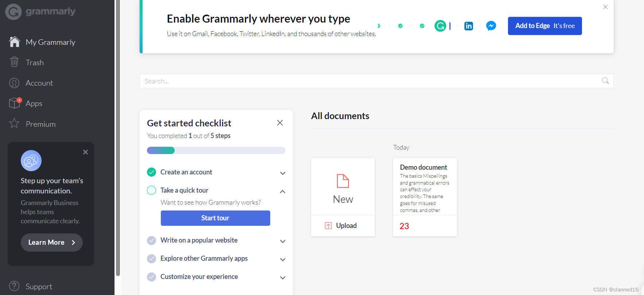The width and height of the screenshot is (644, 295).
Task: Click into the Search field
Action: [376, 81]
